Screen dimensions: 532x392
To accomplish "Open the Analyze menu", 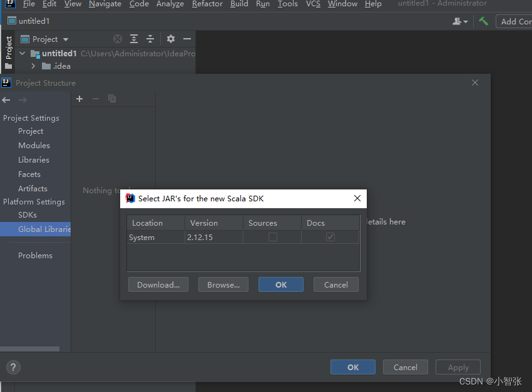I will (x=170, y=4).
